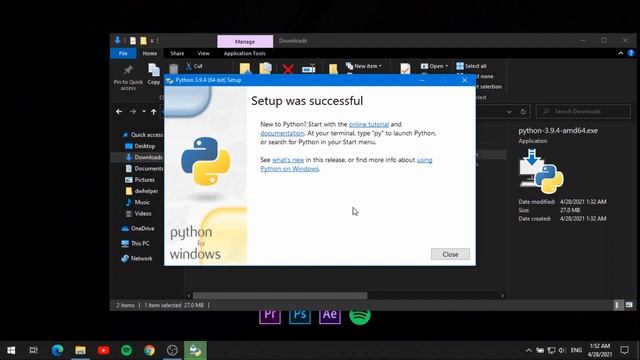Click the red Delete icon in ribbon
Viewport: 640px width, 360px height.
click(x=288, y=69)
